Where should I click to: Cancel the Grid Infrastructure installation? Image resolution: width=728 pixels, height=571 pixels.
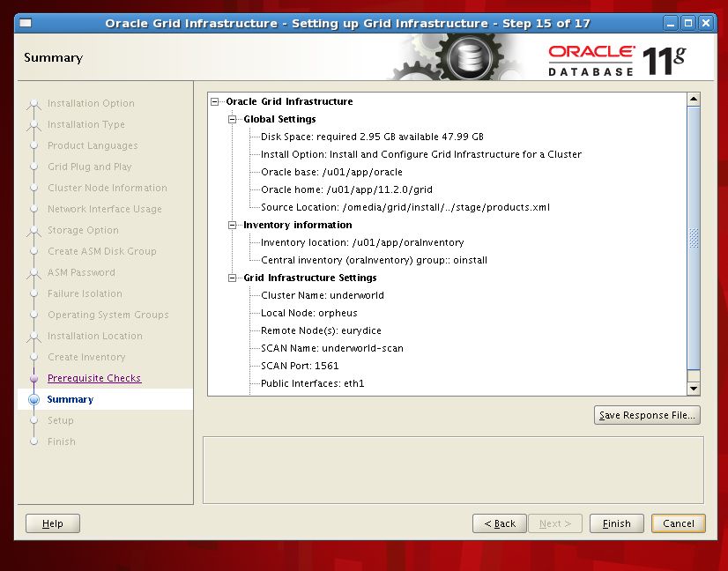(x=678, y=523)
